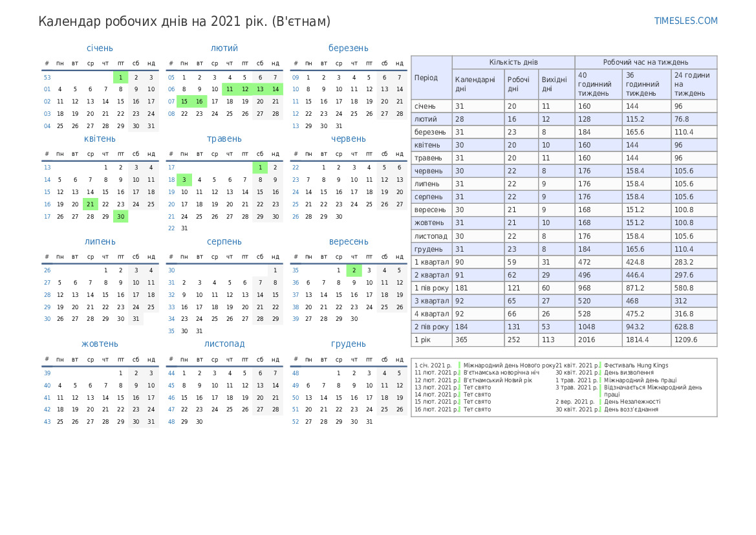Select highlighted May 3 date cell
This screenshot has width=756, height=535.
(184, 180)
